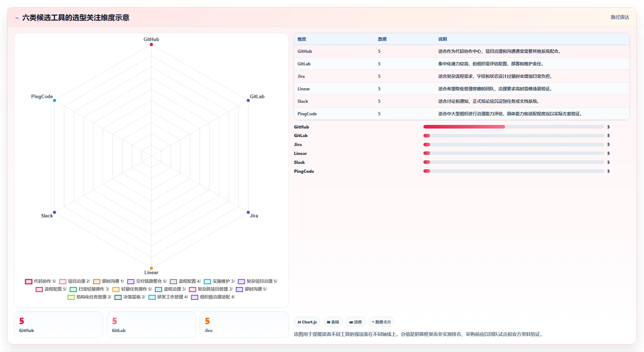This screenshot has height=352, width=644.
Task: Click the 数据 column header
Action: coord(382,39)
